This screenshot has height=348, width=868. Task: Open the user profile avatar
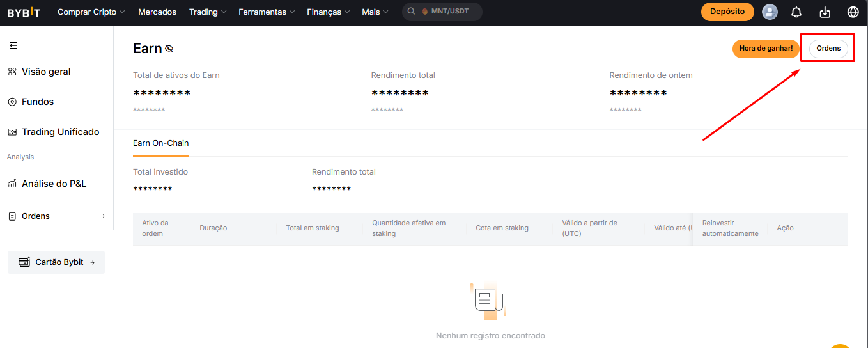pyautogui.click(x=770, y=12)
